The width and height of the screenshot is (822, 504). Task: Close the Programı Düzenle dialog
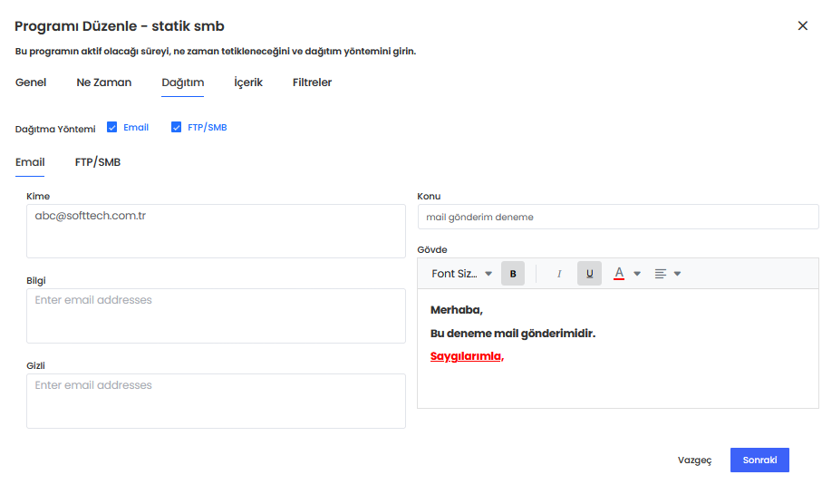tap(802, 26)
